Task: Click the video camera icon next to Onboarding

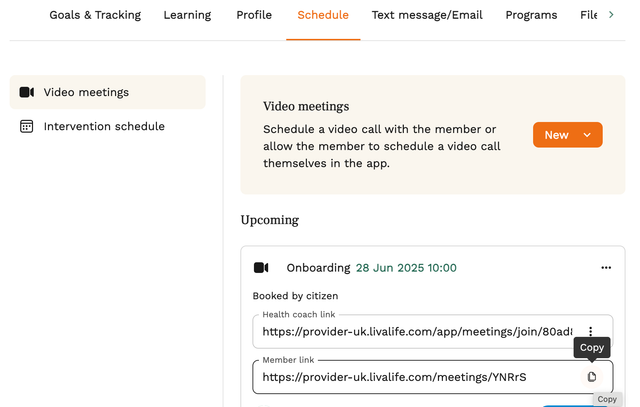Action: click(x=262, y=268)
